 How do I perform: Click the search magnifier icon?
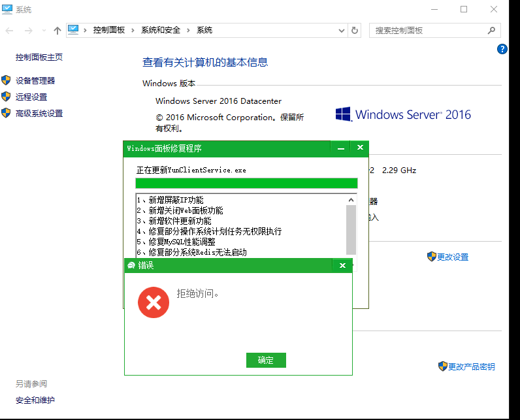point(491,31)
